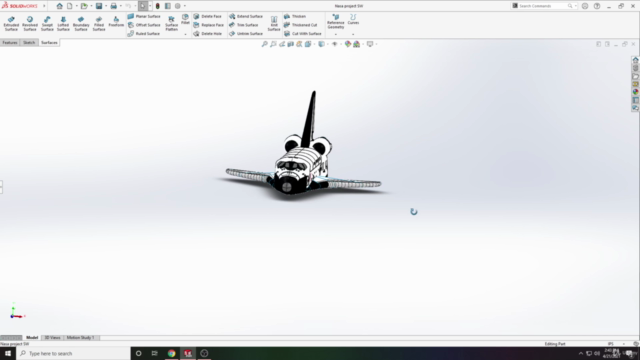Click the Cut With Surface command
The width and height of the screenshot is (640, 360).
pyautogui.click(x=302, y=33)
